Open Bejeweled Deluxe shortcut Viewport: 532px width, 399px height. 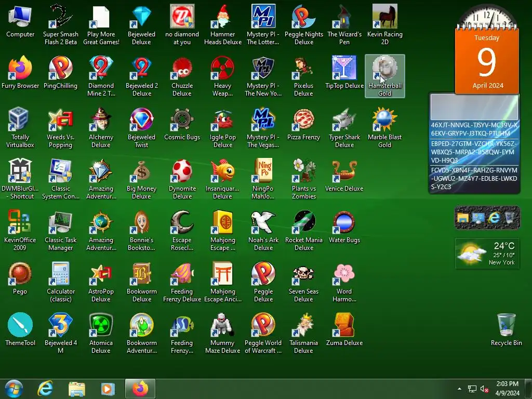[141, 24]
